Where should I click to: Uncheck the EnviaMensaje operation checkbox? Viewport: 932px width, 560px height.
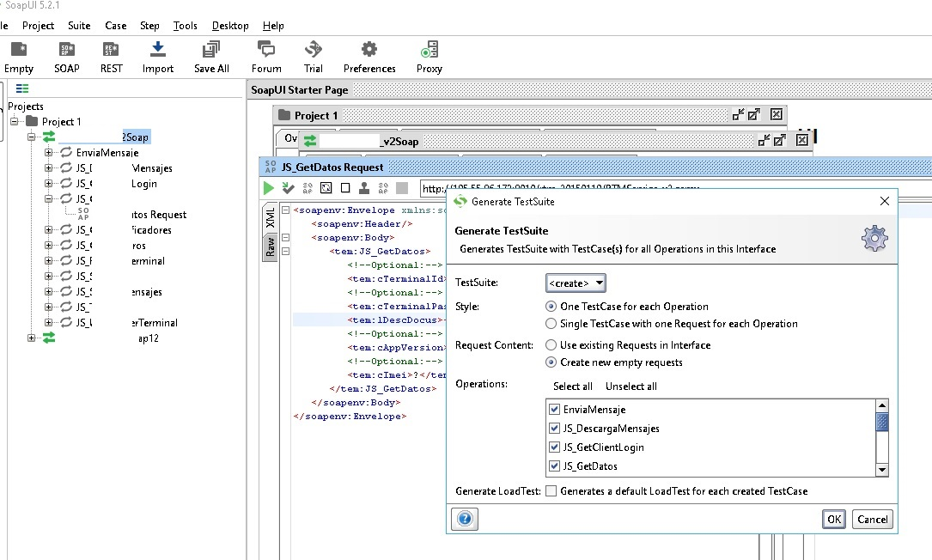[554, 410]
